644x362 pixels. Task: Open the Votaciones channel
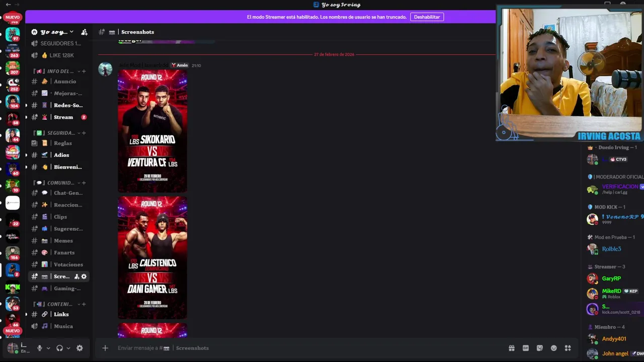tap(59, 264)
